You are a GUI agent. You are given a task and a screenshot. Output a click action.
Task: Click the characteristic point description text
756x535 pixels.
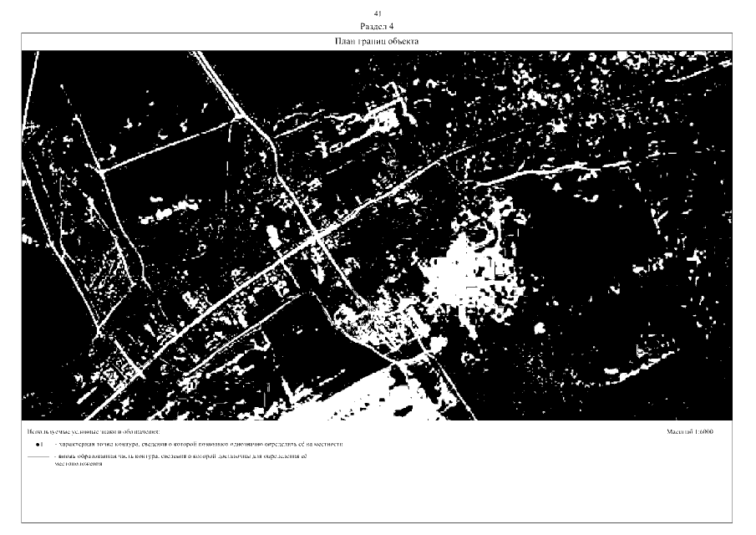[199, 445]
